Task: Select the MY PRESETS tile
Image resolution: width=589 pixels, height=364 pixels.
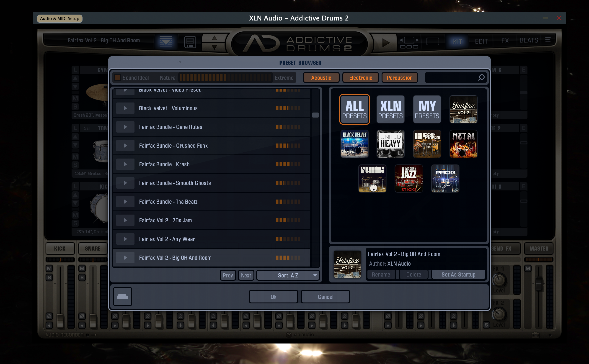Action: pyautogui.click(x=427, y=109)
